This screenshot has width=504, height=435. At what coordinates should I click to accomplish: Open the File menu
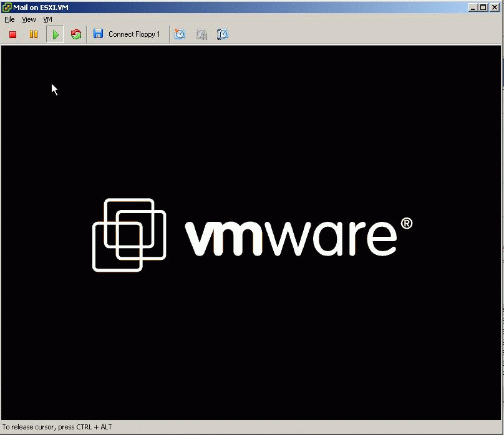point(9,19)
